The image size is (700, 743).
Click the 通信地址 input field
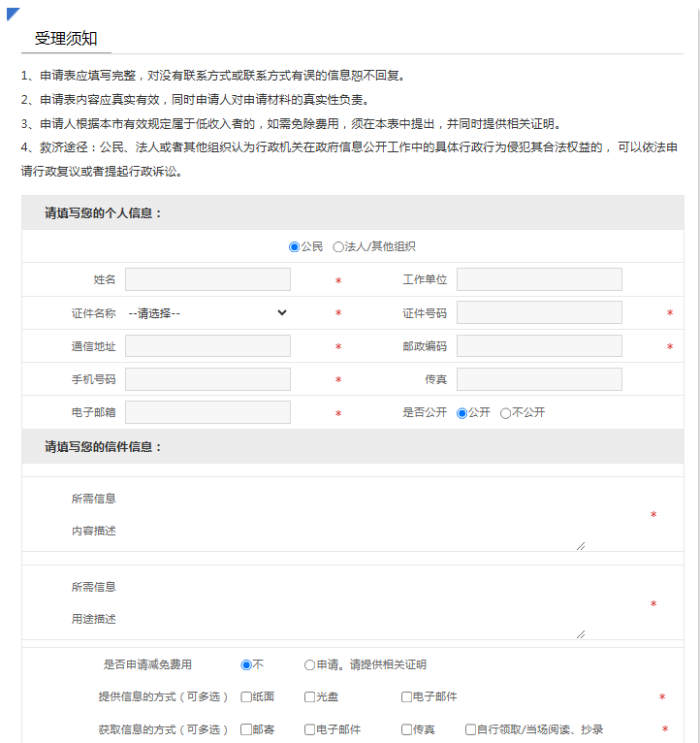click(x=208, y=346)
